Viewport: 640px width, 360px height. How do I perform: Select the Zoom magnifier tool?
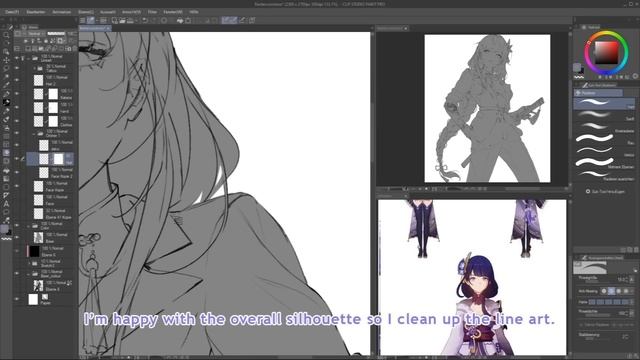click(x=6, y=35)
